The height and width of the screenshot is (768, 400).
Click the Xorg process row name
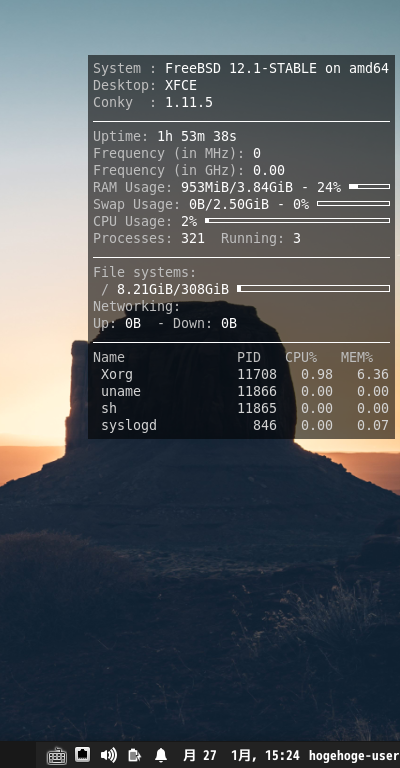[117, 375]
